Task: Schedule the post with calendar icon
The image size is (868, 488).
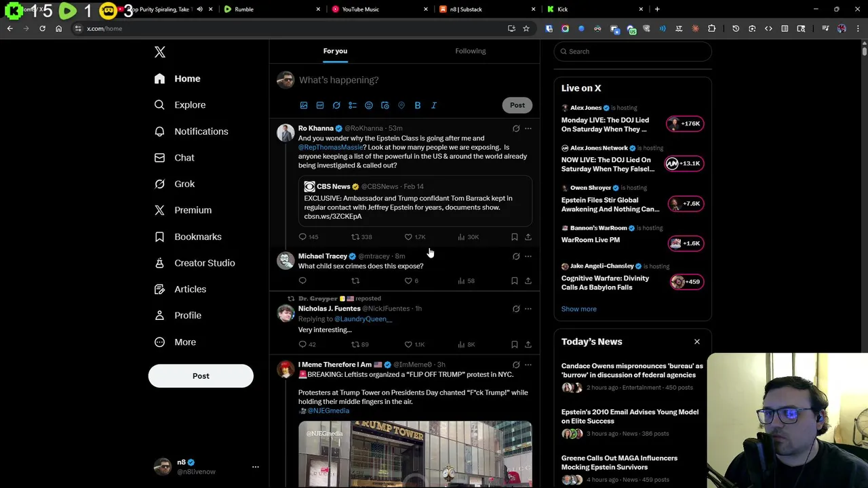Action: tap(385, 105)
